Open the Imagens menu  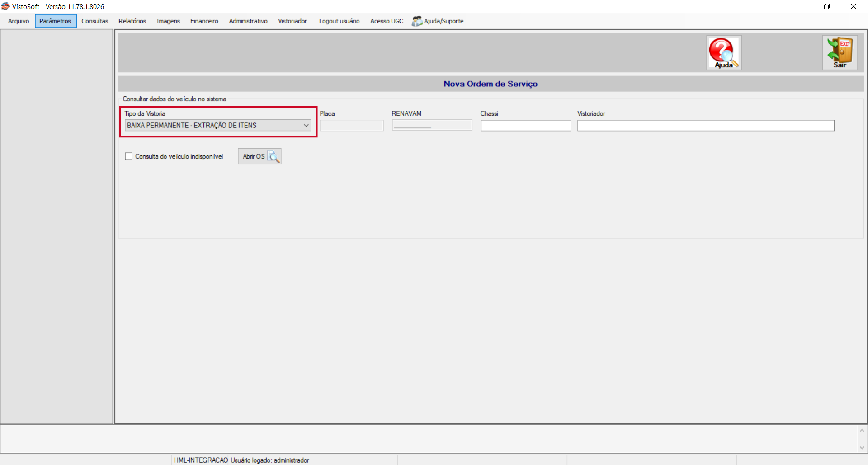pos(168,21)
